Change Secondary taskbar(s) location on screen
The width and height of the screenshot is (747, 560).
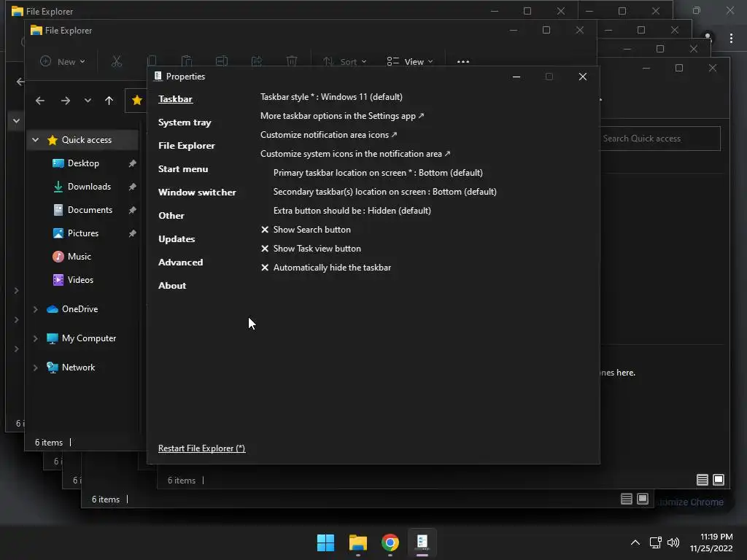pyautogui.click(x=385, y=192)
